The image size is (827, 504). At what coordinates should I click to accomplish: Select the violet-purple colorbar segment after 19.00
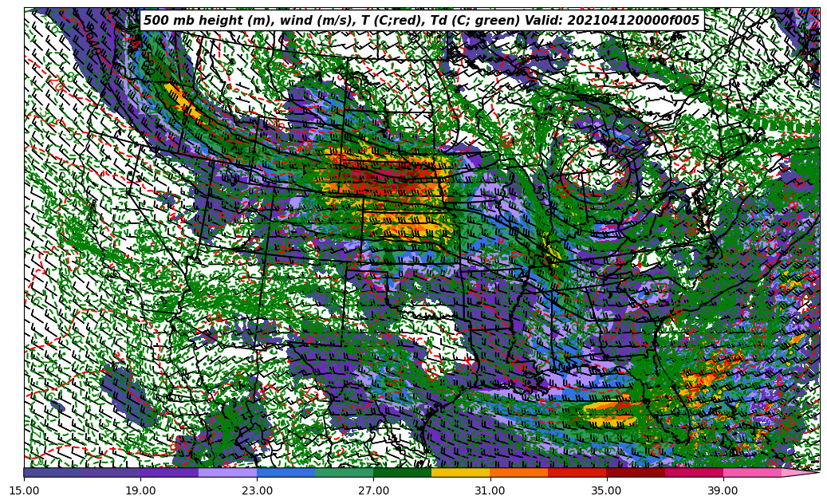(169, 472)
